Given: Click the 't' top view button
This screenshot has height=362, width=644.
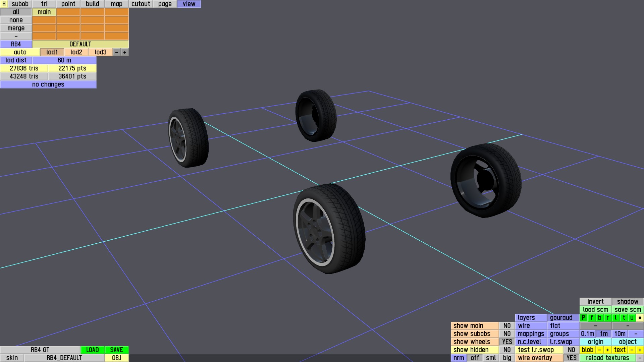Looking at the screenshot, I should [x=624, y=318].
